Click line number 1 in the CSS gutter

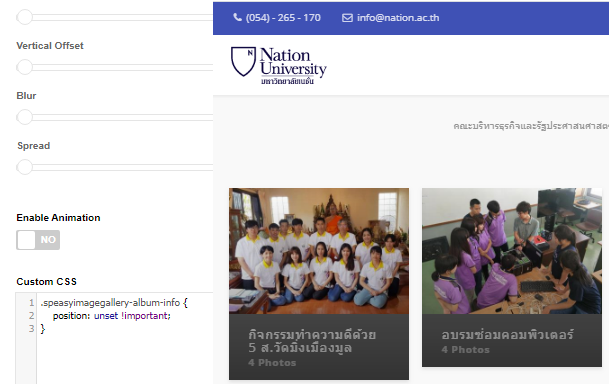tap(31, 302)
